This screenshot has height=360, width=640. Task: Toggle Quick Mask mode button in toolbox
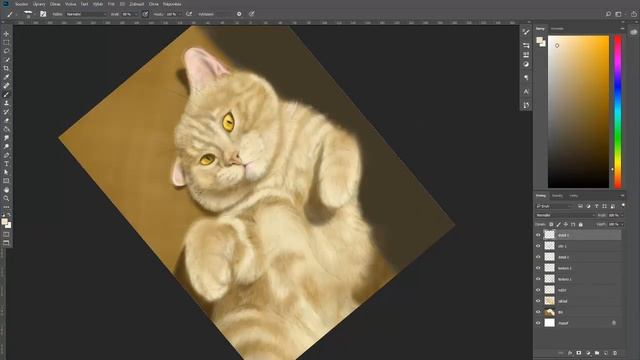6,234
